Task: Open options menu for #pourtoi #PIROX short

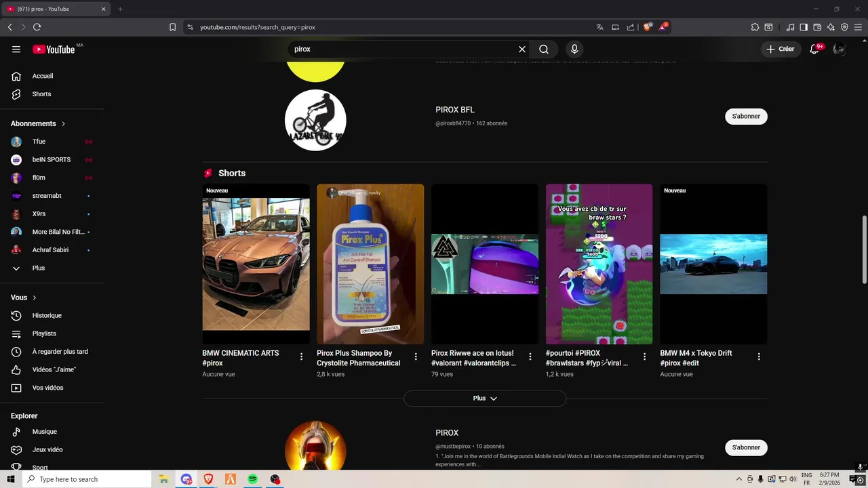Action: tap(644, 357)
